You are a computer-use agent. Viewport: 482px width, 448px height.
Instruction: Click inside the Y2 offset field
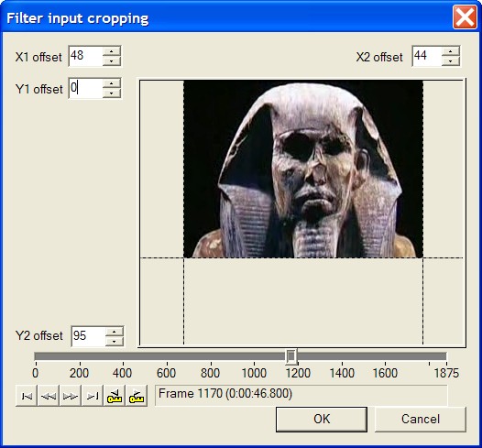click(89, 336)
